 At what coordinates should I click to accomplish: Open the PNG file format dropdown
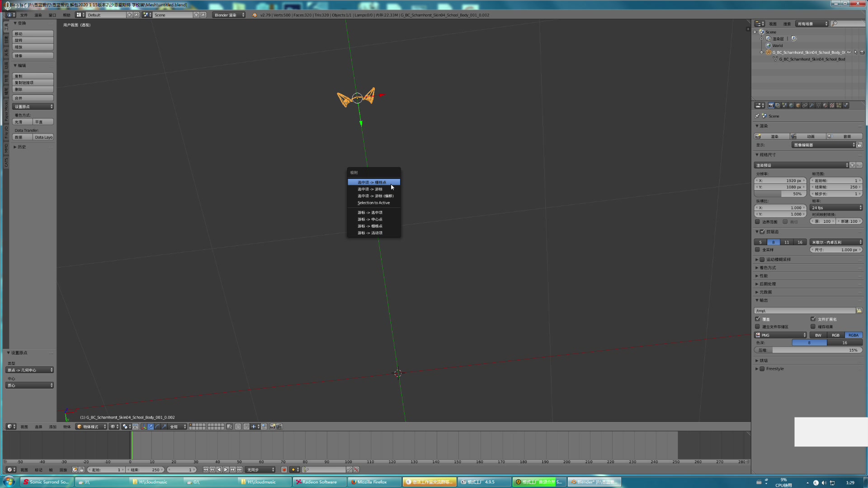point(780,335)
